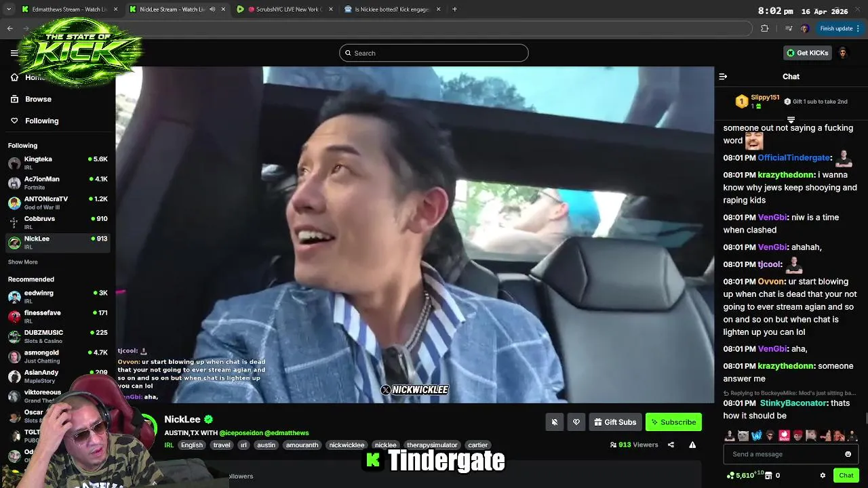Click the NickLee verified checkmark badge
868x488 pixels.
209,420
